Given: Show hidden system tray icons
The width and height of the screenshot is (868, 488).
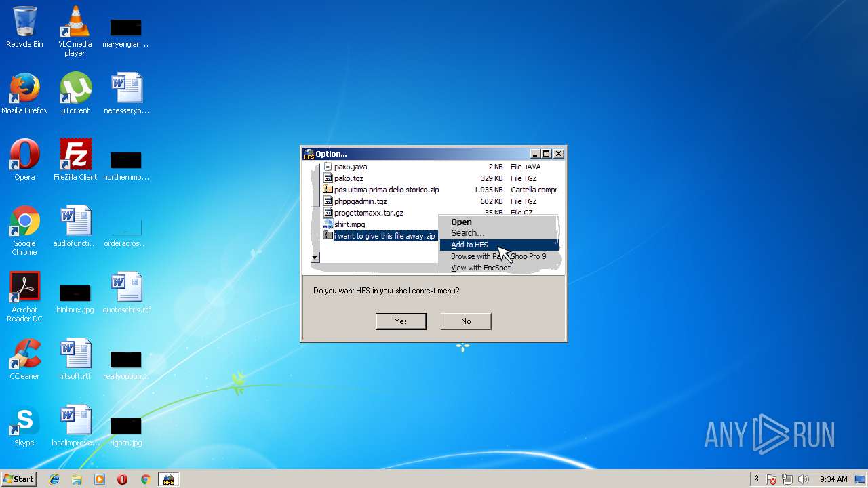Looking at the screenshot, I should click(756, 479).
